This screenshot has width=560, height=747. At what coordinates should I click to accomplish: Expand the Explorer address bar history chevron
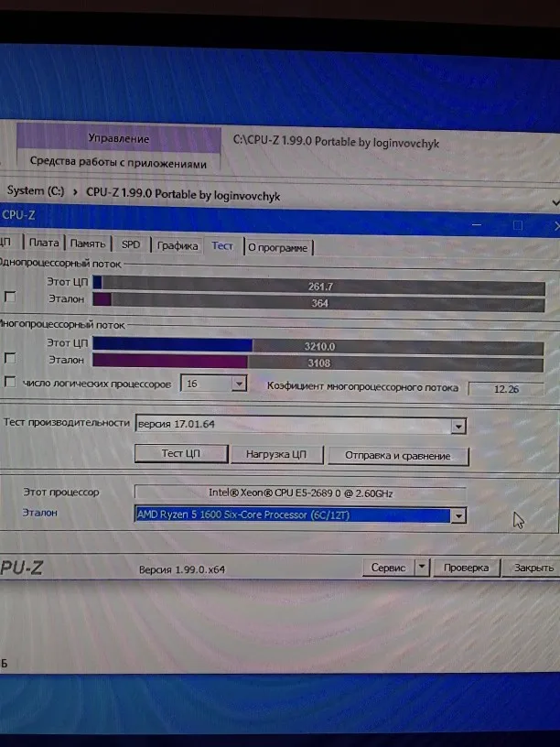pos(555,202)
